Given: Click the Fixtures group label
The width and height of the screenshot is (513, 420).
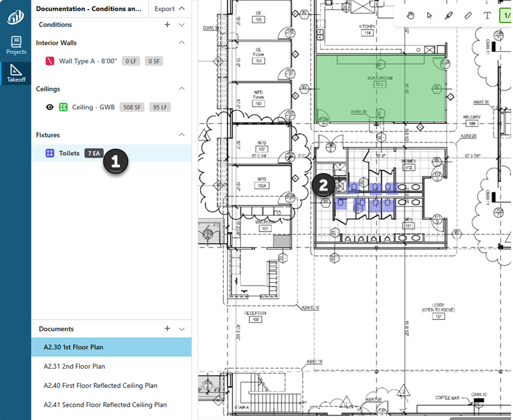Looking at the screenshot, I should 47,135.
